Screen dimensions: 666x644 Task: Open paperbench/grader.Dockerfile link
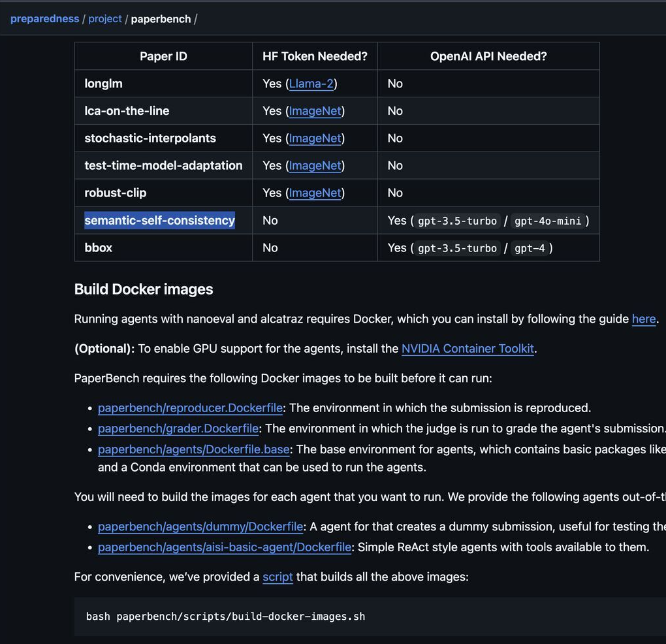tap(178, 429)
